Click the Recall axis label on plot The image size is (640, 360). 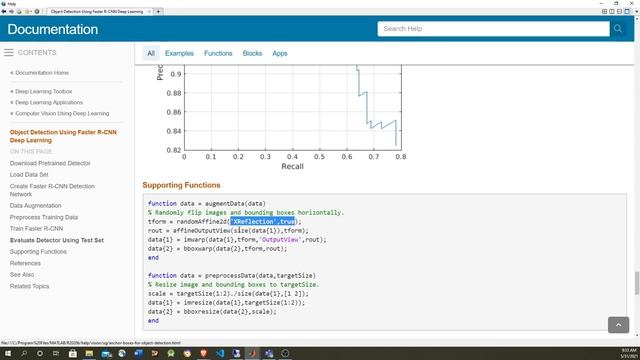tap(292, 167)
